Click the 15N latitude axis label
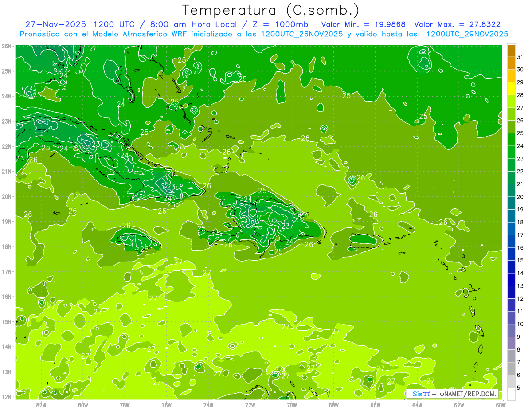Screen dimensions: 532x411 point(7,321)
